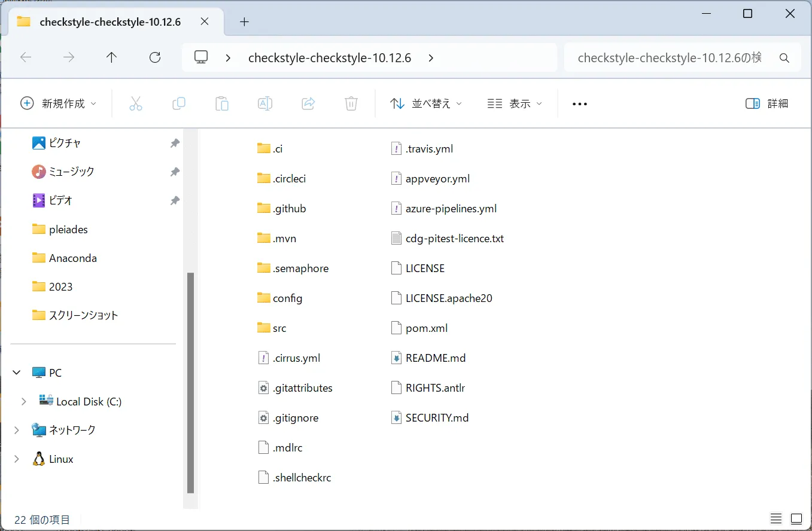Screen dimensions: 812x531
Task: Open ピクチャ in the sidebar
Action: click(x=65, y=144)
